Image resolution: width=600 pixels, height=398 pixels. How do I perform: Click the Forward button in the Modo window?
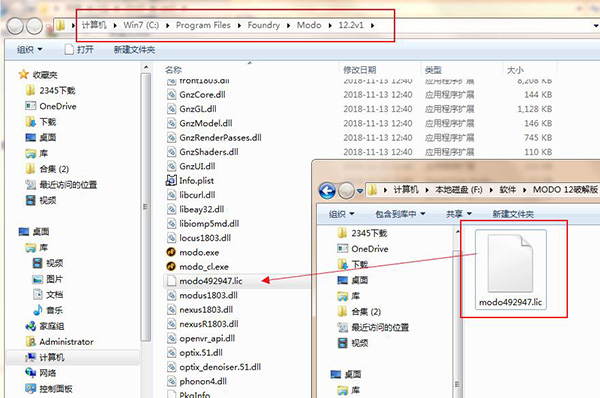(x=34, y=26)
